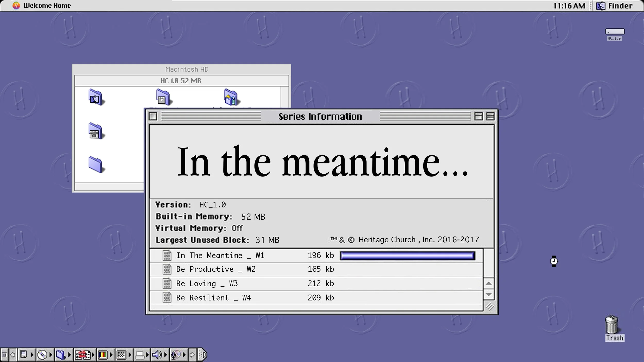The image size is (644, 362).
Task: Click the CD player control strip module
Action: click(x=42, y=355)
